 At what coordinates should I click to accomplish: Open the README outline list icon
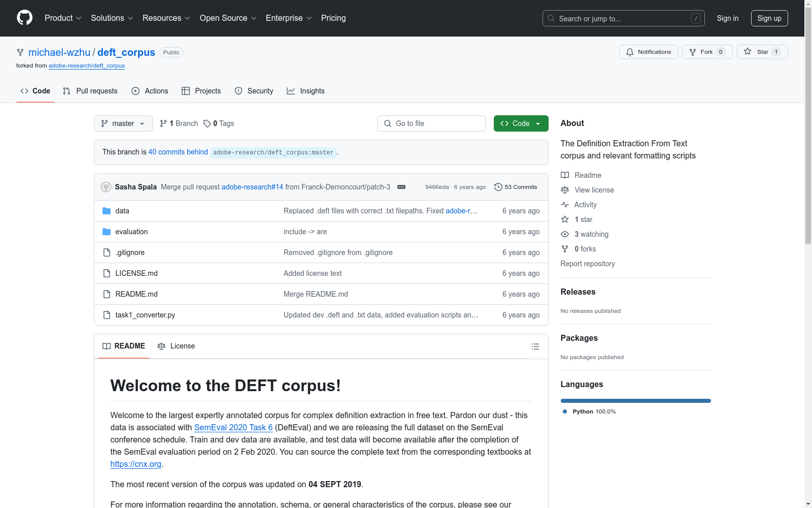coord(535,346)
